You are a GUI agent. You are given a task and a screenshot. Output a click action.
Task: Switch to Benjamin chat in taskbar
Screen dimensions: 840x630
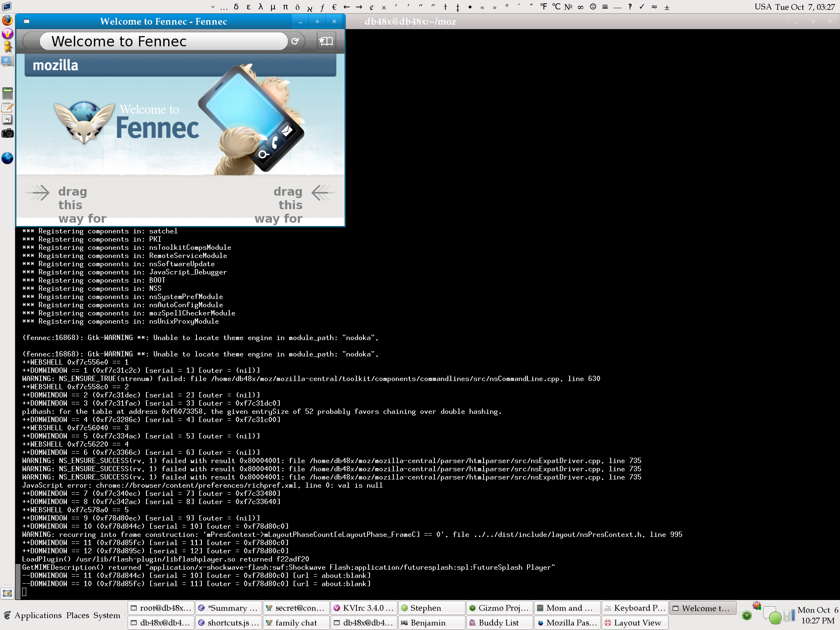(431, 623)
